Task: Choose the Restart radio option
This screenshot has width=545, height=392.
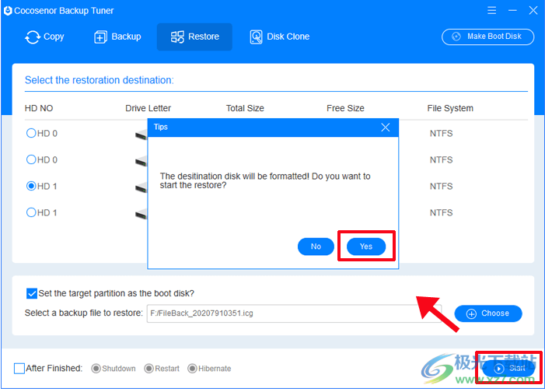Action: click(148, 369)
